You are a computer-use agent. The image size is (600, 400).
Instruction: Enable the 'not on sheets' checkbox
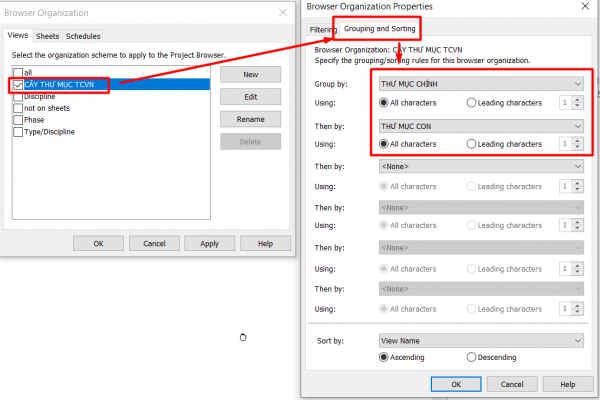pos(17,108)
